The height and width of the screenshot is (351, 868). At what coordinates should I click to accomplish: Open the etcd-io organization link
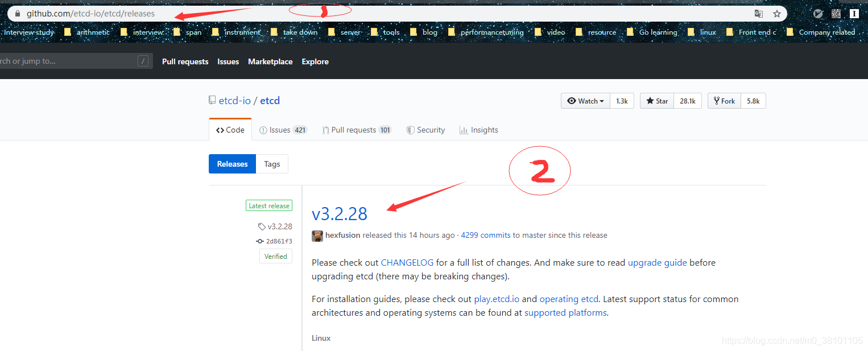click(x=235, y=101)
